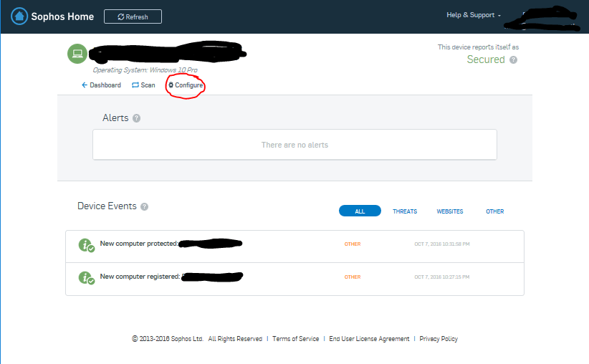Image resolution: width=589 pixels, height=364 pixels.
Task: Click the info icon for New computer protected
Action: click(86, 245)
